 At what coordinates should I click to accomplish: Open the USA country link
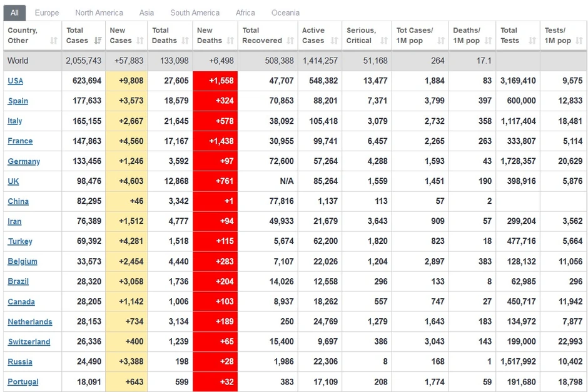coord(16,81)
